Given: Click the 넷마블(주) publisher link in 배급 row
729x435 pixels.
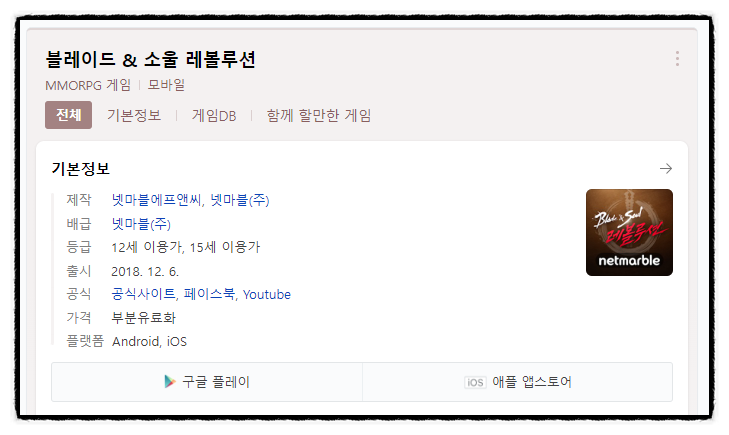Looking at the screenshot, I should pos(141,224).
